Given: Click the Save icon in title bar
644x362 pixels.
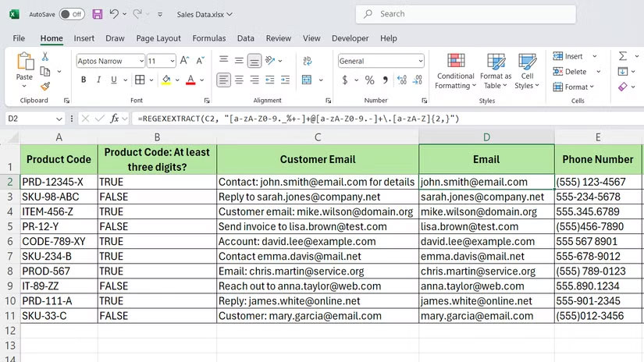Looking at the screenshot, I should [98, 14].
